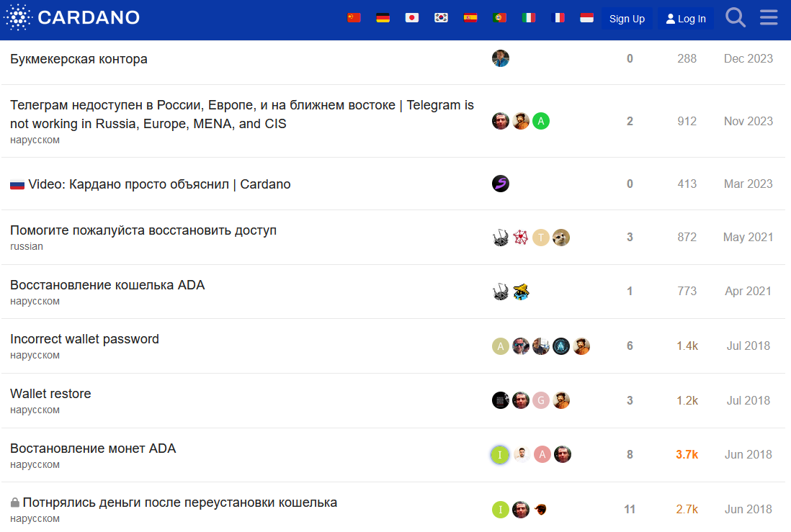Click purple swirl avatar in Video topic row
This screenshot has width=791, height=532.
click(501, 184)
